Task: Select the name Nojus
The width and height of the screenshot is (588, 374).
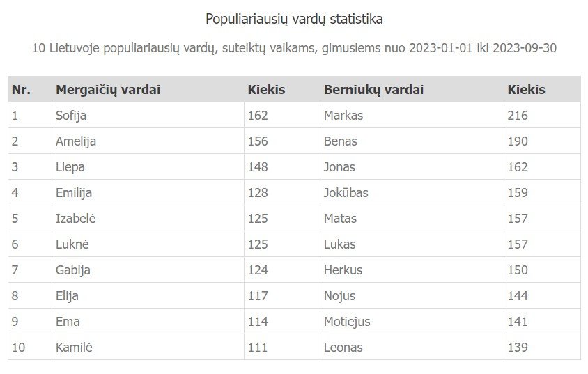Action: click(339, 296)
